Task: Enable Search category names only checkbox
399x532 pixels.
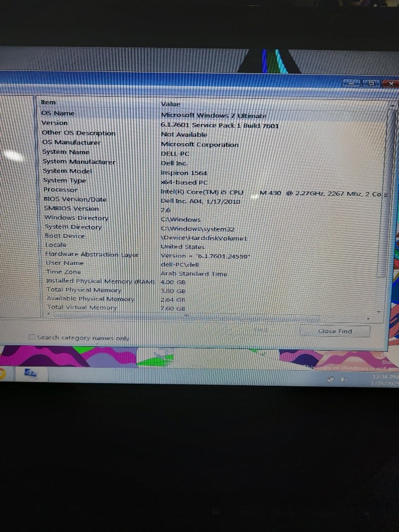Action: click(31, 337)
